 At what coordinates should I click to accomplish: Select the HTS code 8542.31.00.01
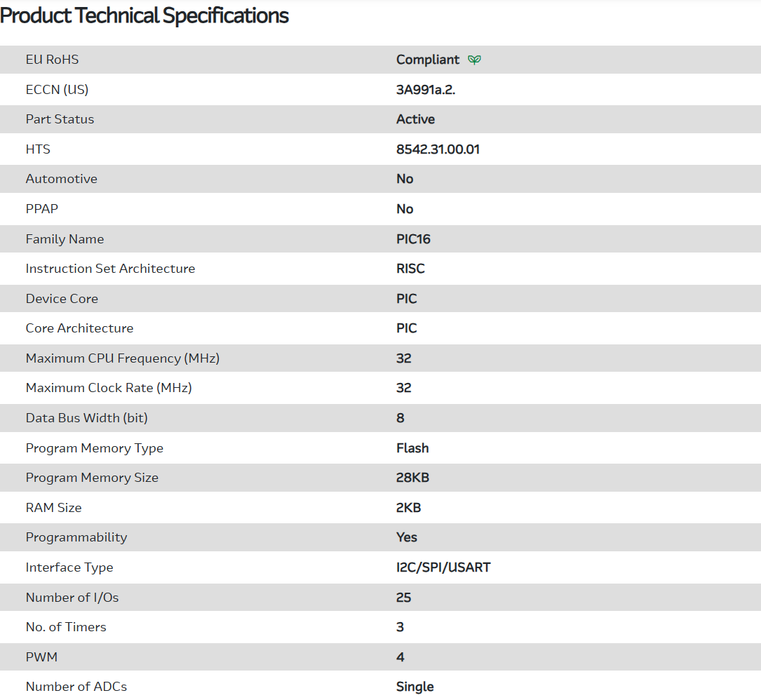pos(438,149)
